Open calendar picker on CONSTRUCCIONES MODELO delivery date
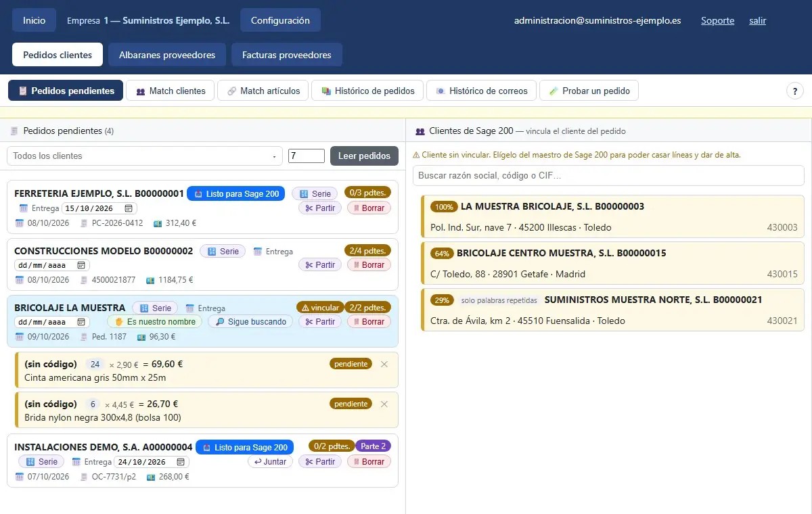The image size is (812, 514). pos(81,265)
